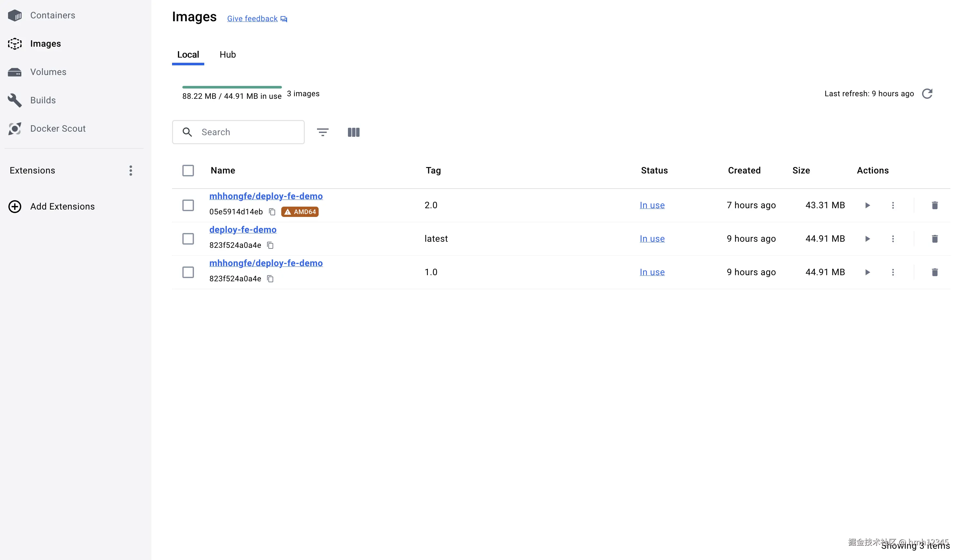Open the manage columns icon
The width and height of the screenshot is (962, 560).
(353, 132)
